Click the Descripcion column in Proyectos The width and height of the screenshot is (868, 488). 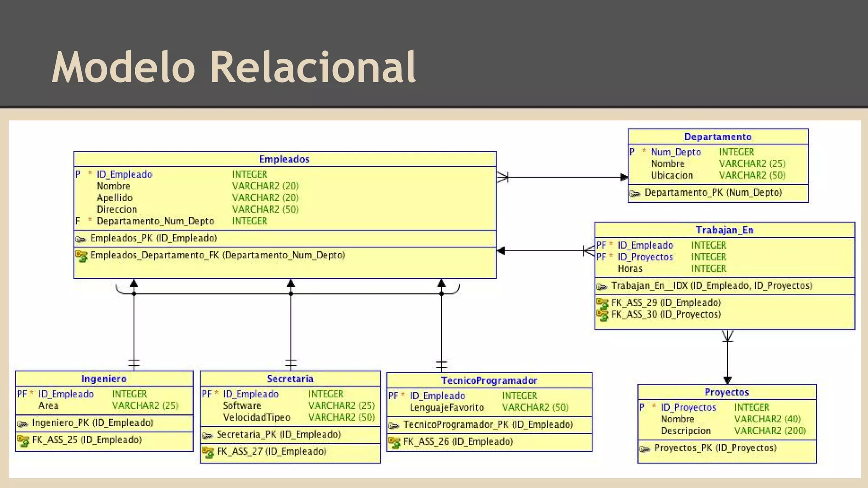point(686,431)
